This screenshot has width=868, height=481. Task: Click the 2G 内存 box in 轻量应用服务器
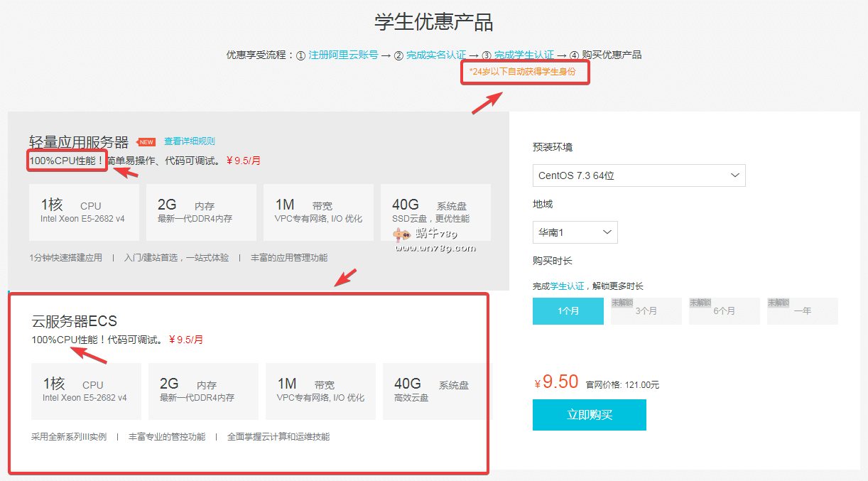pyautogui.click(x=201, y=212)
